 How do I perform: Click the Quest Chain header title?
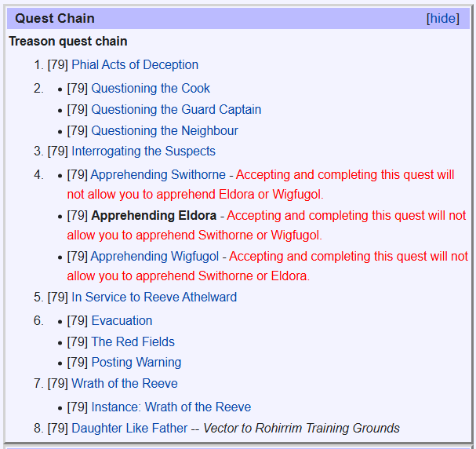55,19
